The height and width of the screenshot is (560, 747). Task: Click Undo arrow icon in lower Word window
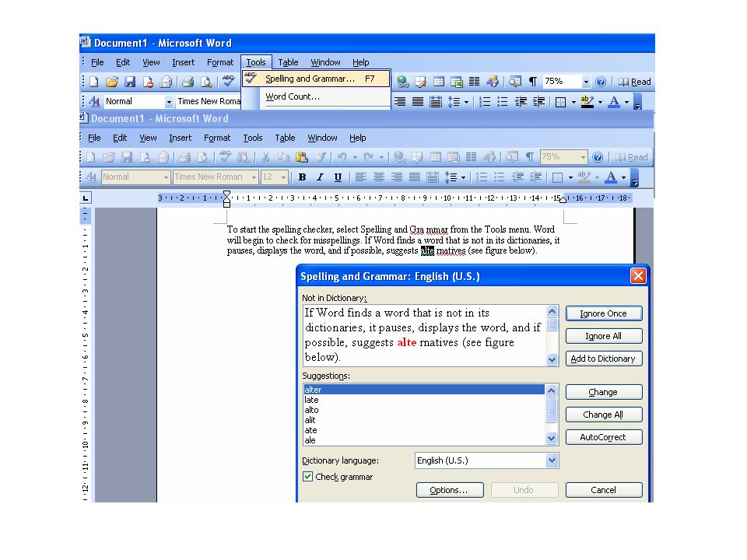click(342, 157)
